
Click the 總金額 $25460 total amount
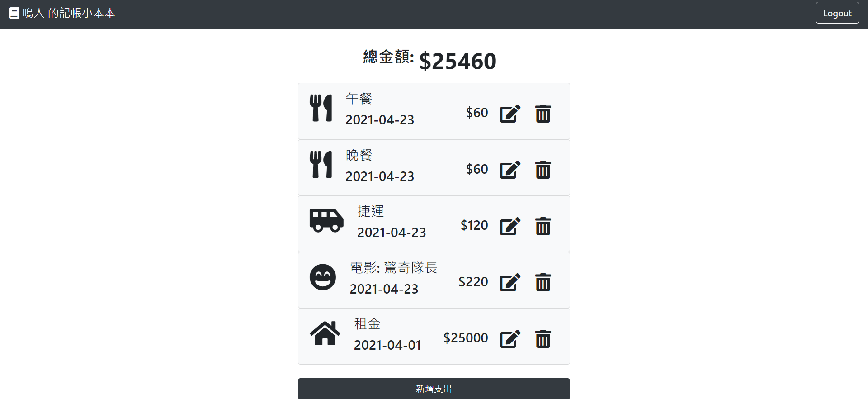[429, 59]
